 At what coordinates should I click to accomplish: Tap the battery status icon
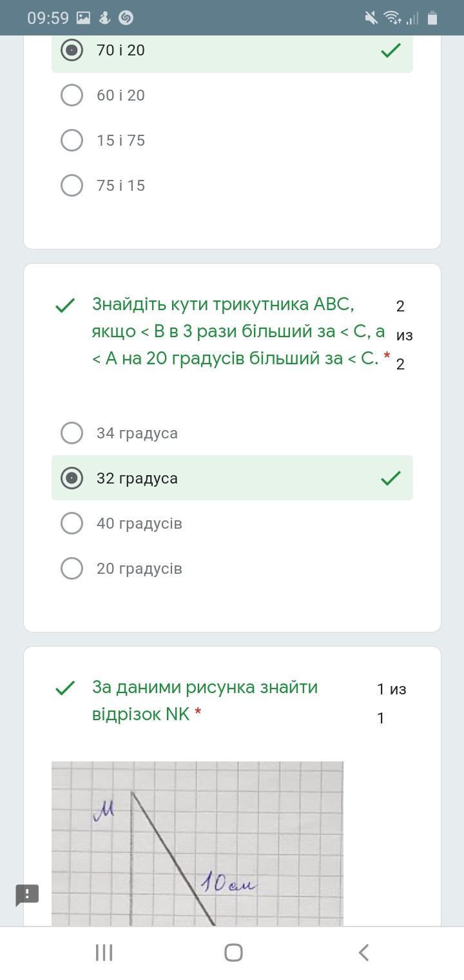pos(432,18)
